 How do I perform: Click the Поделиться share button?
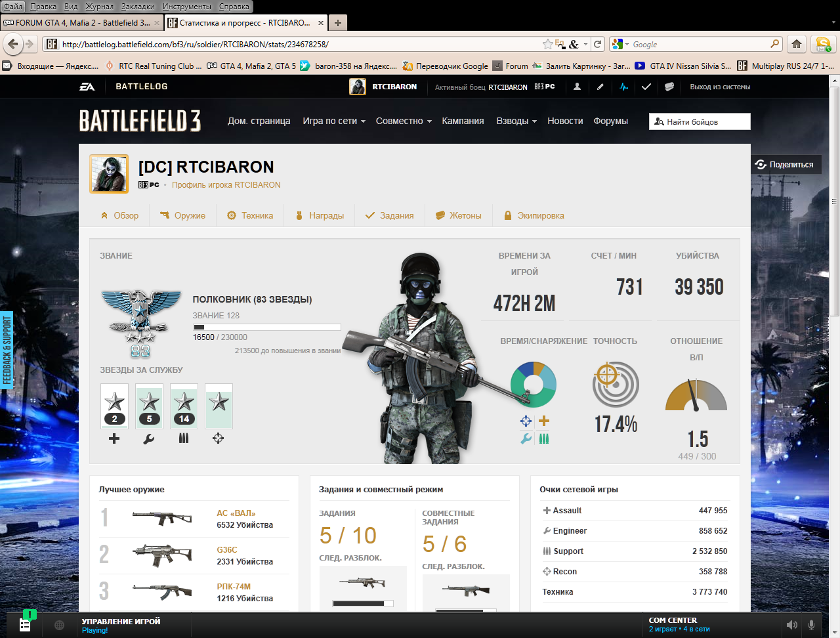(x=786, y=164)
